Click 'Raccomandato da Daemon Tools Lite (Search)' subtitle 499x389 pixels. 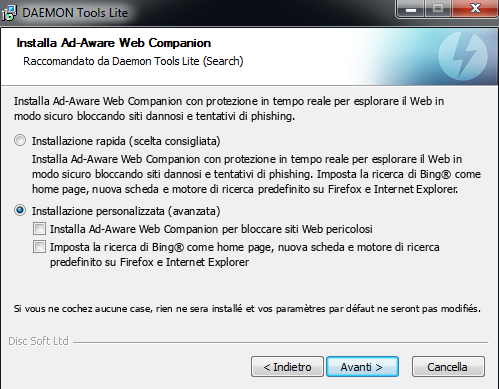133,61
